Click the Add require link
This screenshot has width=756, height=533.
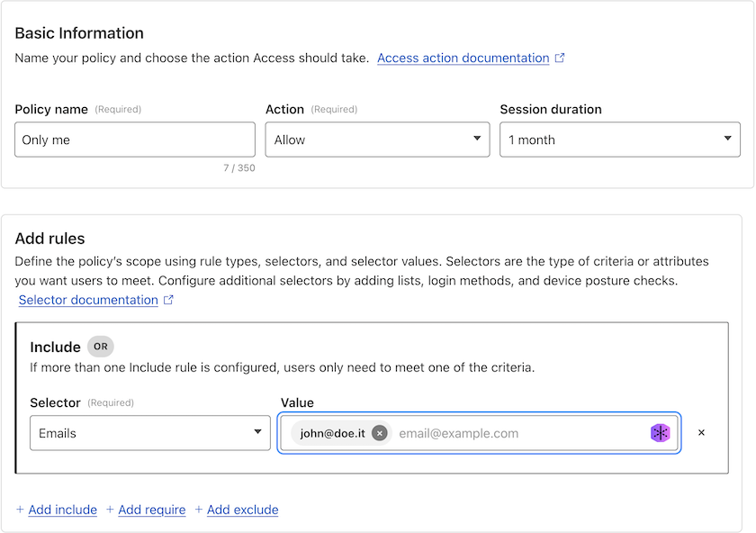click(151, 510)
